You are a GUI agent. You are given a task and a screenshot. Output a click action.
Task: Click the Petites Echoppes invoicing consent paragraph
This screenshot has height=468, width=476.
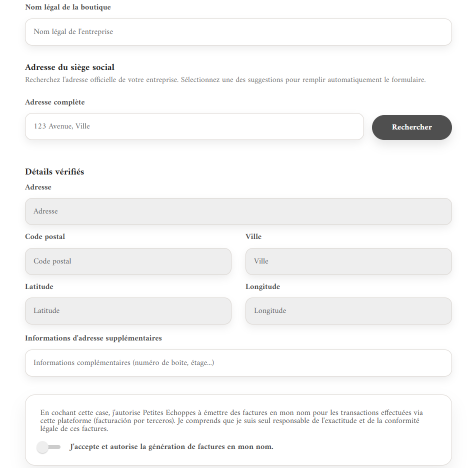pyautogui.click(x=231, y=420)
